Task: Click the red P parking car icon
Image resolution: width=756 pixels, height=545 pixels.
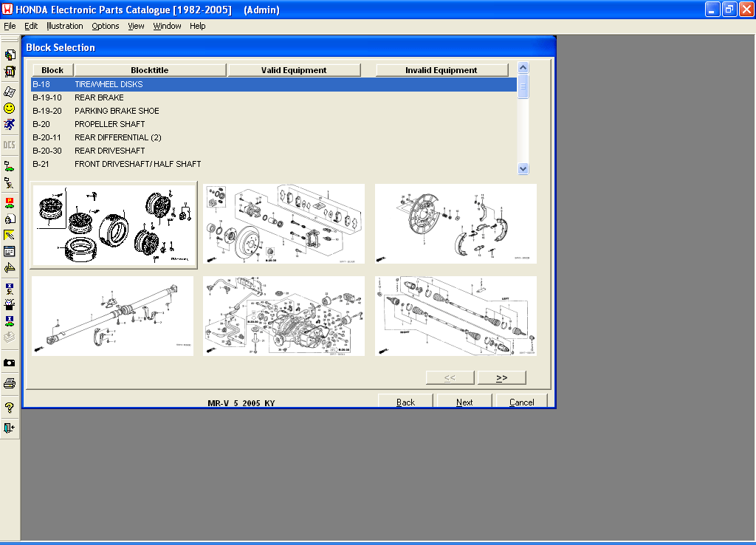Action: tap(9, 202)
